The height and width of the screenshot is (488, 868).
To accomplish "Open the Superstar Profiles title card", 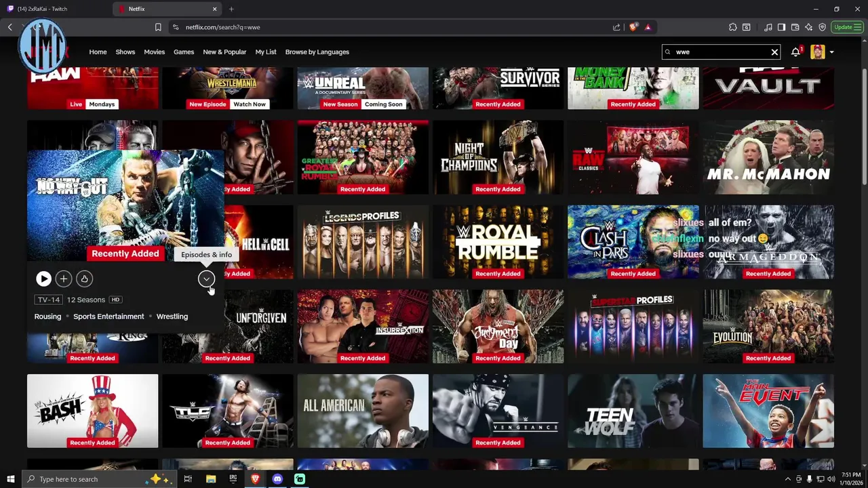I will 633,326.
